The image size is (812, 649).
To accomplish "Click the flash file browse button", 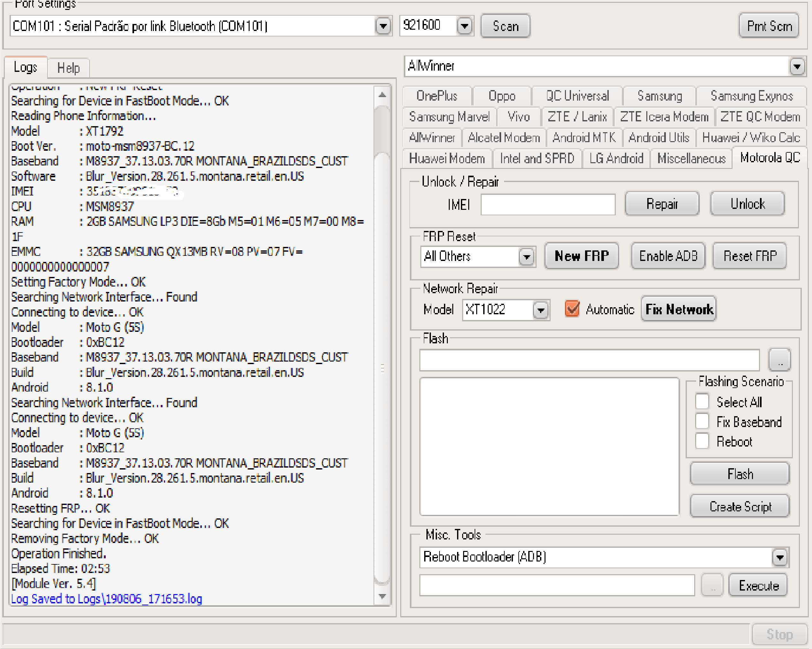I will tap(780, 360).
